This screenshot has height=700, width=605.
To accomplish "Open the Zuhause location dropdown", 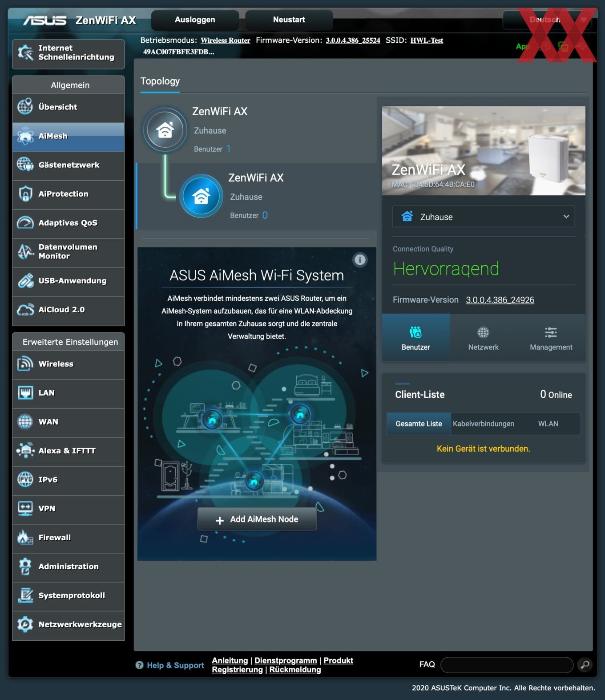I will click(484, 217).
